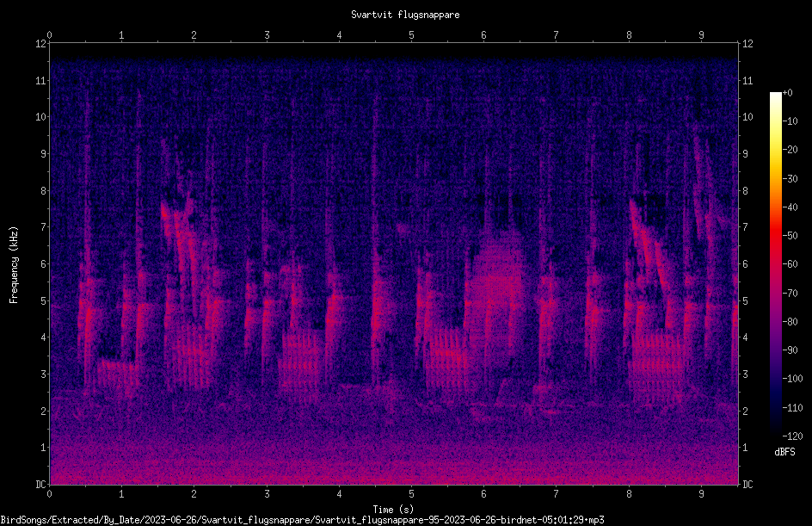Screen dimensions: 812x526
Task: Click the '-120' color scale value
Action: (792, 436)
